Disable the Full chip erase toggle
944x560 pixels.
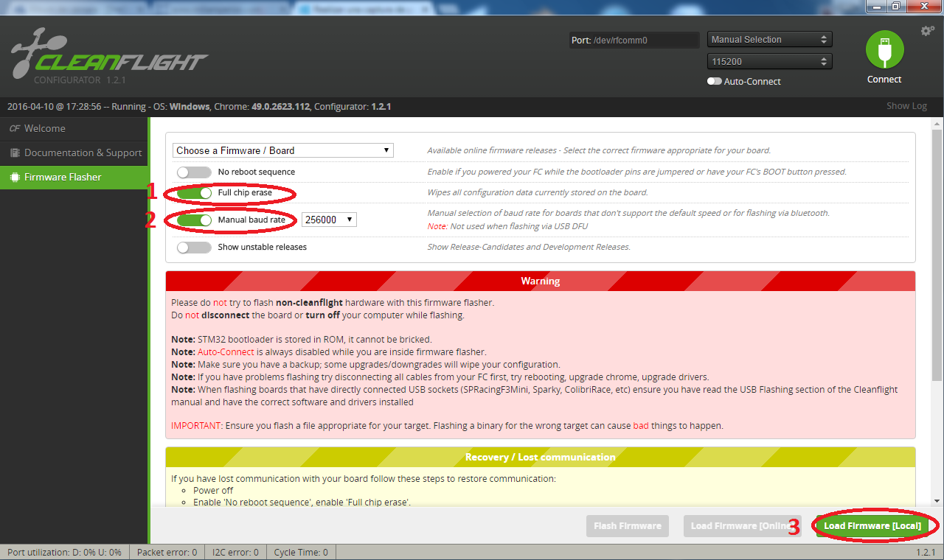(x=194, y=193)
